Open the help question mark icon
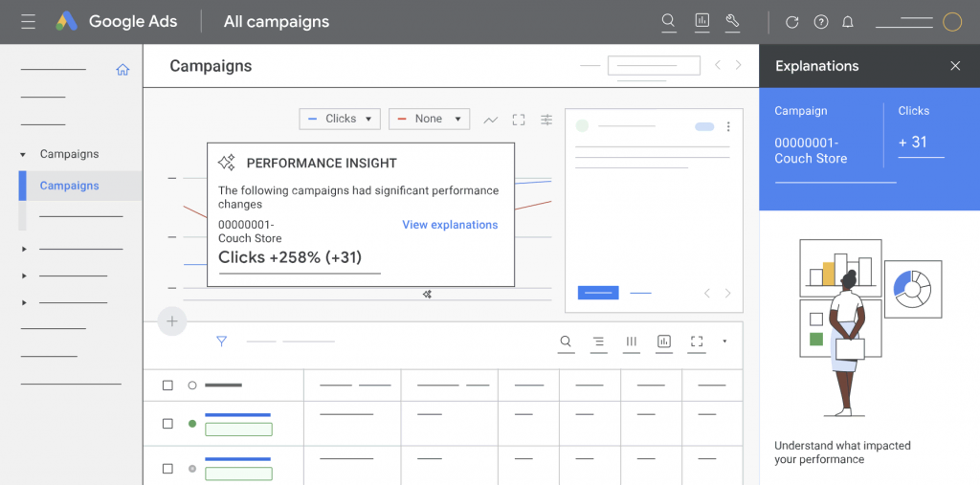Image resolution: width=980 pixels, height=485 pixels. point(820,22)
